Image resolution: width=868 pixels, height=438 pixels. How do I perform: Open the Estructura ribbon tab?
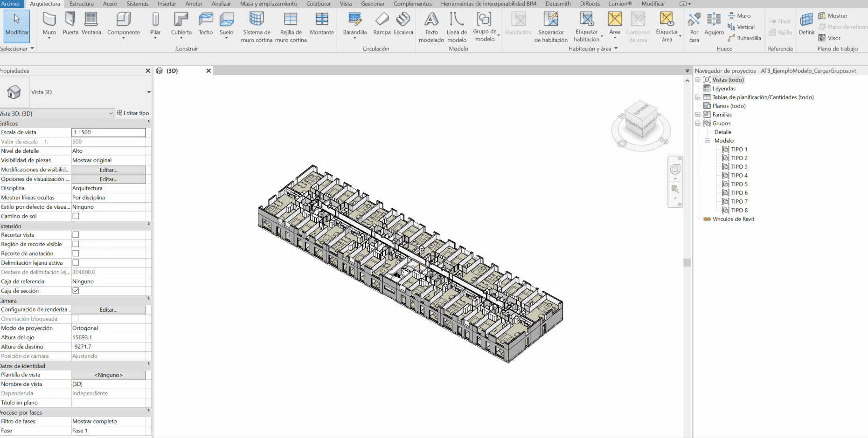[x=82, y=4]
